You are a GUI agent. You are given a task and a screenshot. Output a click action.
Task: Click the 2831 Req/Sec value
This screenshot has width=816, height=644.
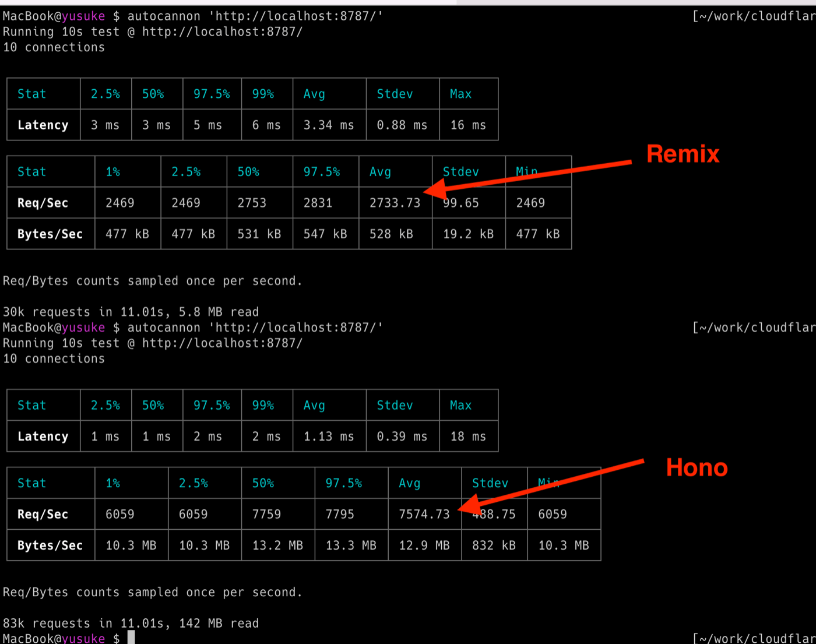318,203
